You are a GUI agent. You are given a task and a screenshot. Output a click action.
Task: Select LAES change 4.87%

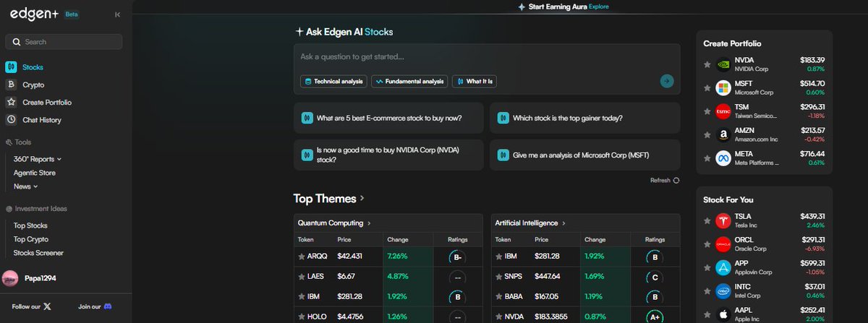coord(398,276)
